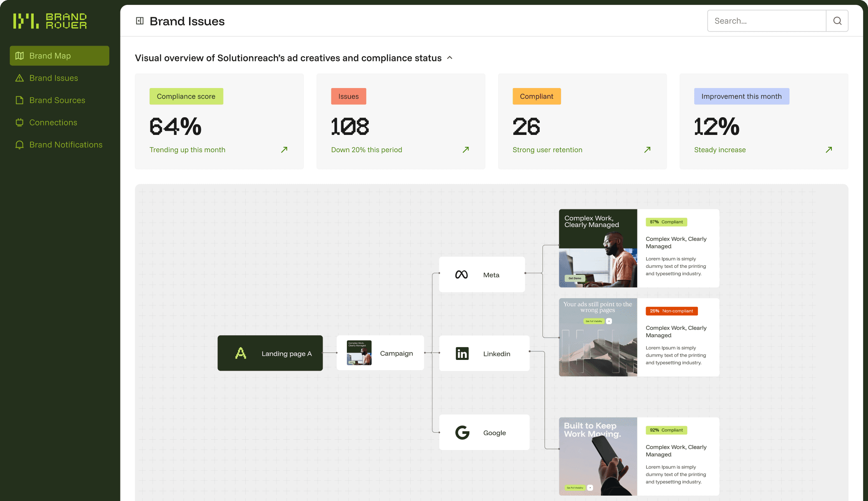The height and width of the screenshot is (501, 868).
Task: Open Brand Map in the sidebar
Action: (x=60, y=56)
